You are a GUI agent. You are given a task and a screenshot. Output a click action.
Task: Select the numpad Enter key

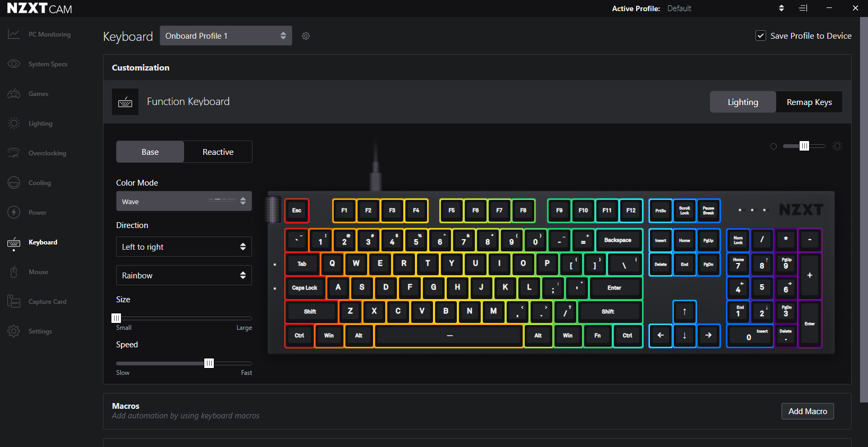[x=810, y=324]
